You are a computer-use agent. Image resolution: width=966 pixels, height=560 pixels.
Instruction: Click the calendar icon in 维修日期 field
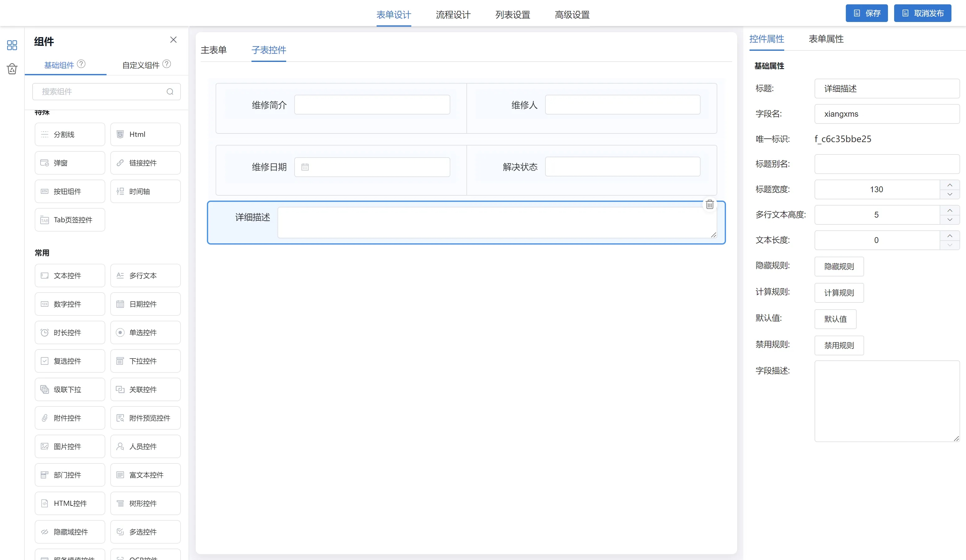(x=305, y=167)
